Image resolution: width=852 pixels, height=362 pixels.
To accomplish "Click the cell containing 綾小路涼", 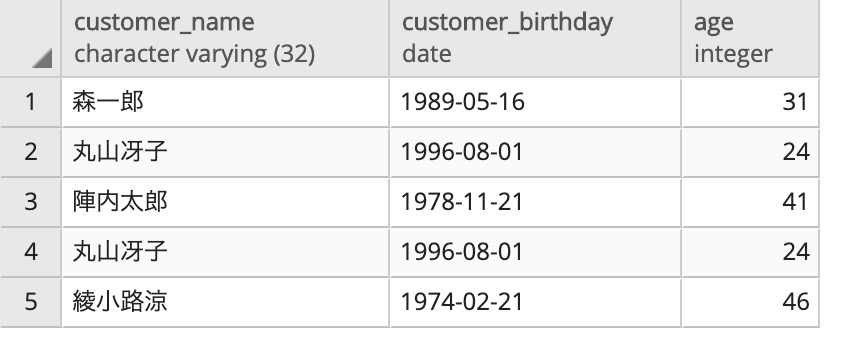I will click(225, 302).
